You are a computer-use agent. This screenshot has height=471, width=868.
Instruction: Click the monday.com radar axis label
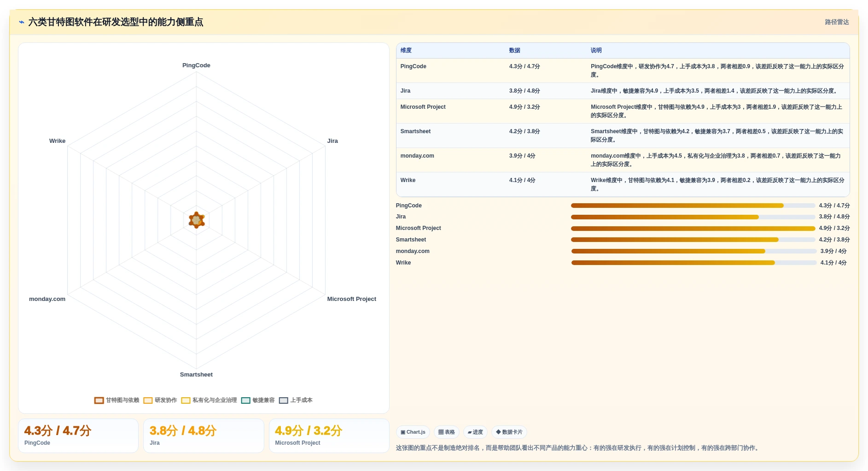coord(47,299)
